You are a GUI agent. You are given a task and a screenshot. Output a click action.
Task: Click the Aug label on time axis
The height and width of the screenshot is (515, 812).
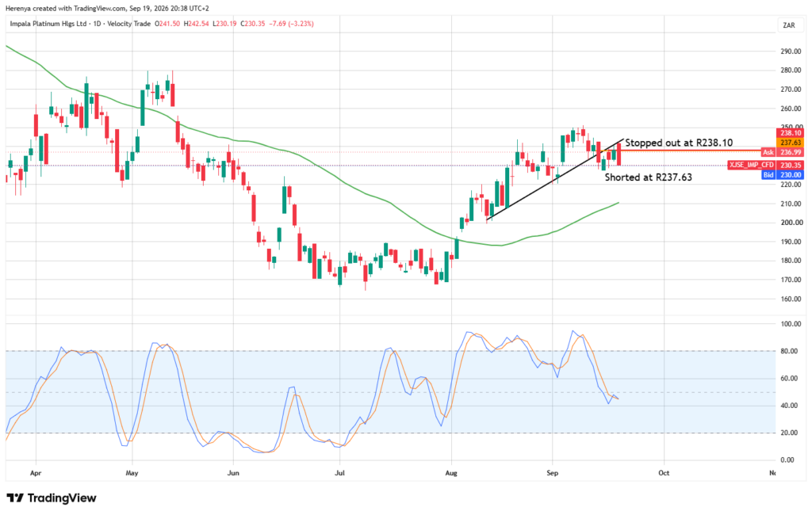click(451, 473)
